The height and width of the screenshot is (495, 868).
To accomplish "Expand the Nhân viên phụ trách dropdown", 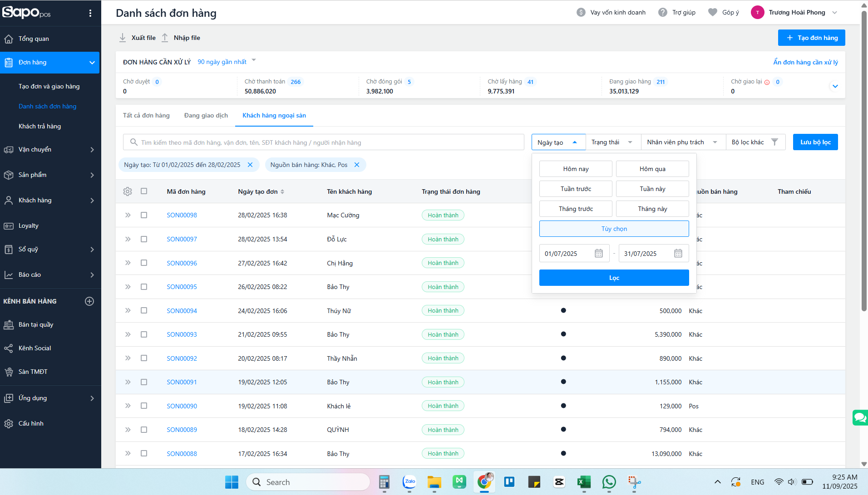I will [682, 142].
